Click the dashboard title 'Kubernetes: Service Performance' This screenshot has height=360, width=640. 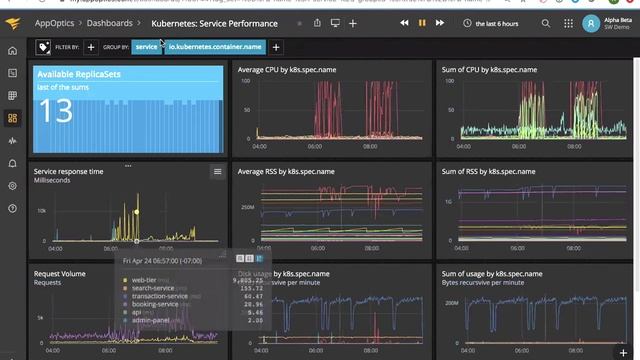[x=214, y=24]
